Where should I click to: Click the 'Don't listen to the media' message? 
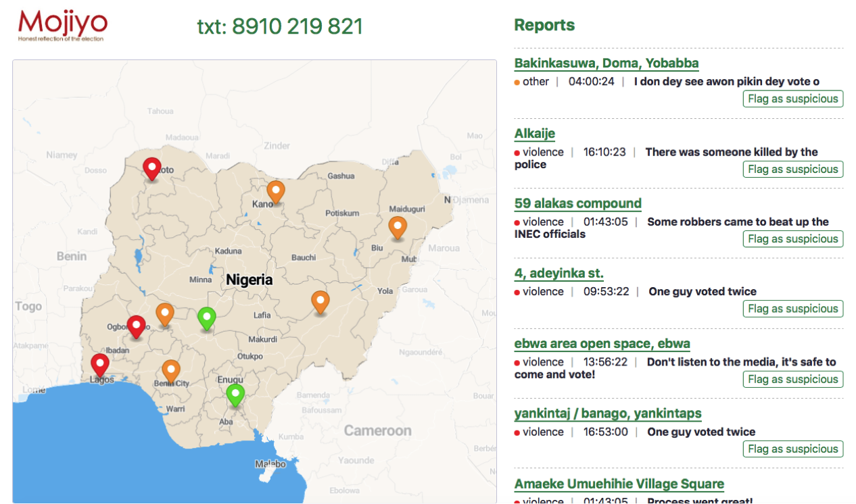(675, 368)
